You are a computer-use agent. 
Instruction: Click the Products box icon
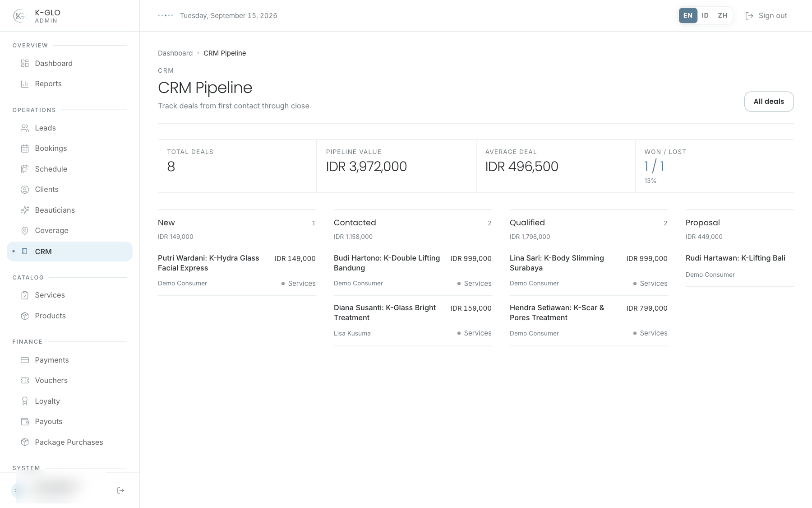click(25, 316)
